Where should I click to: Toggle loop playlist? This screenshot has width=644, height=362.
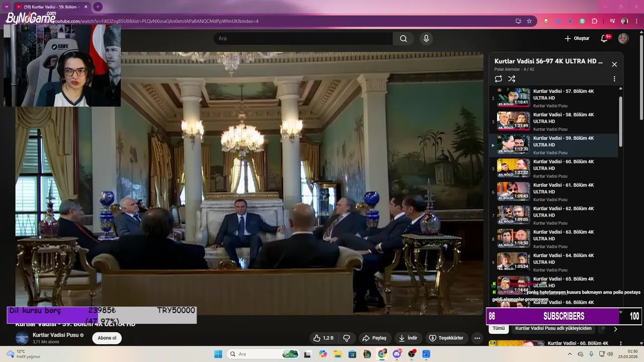click(498, 79)
